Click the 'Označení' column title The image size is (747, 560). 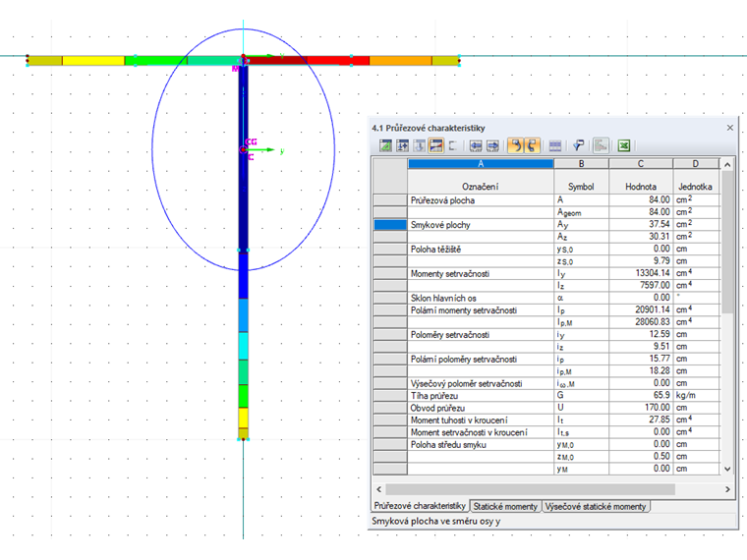click(x=481, y=187)
